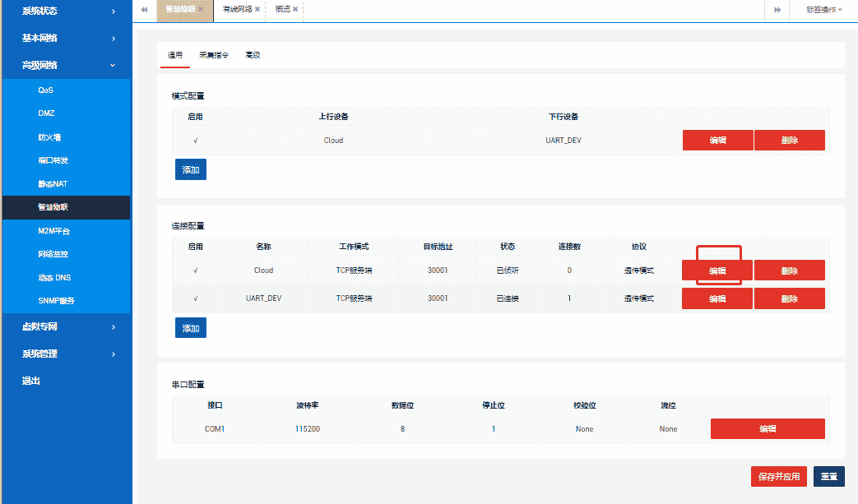Image resolution: width=858 pixels, height=504 pixels.
Task: Switch to the 采集指令 tab
Action: [x=214, y=56]
